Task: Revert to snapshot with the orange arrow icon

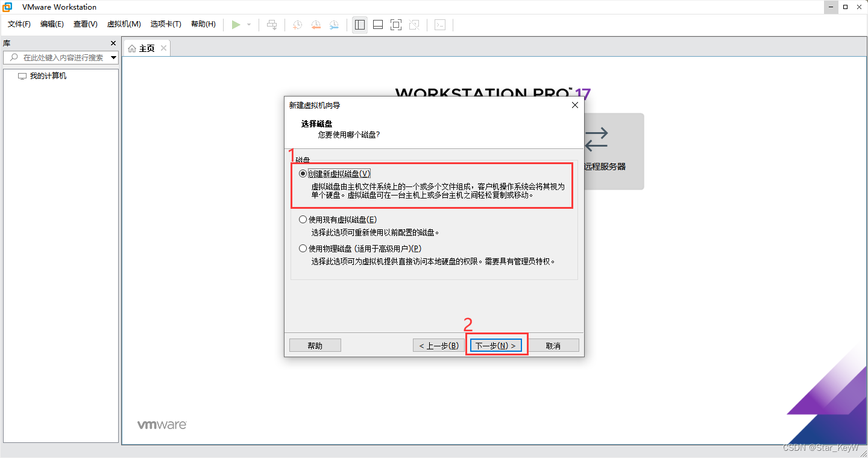Action: point(315,25)
